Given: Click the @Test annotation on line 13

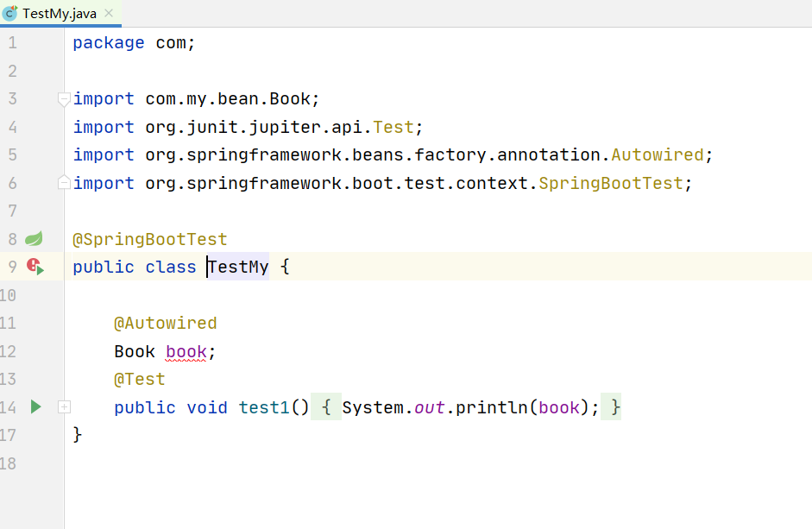Looking at the screenshot, I should [x=140, y=379].
